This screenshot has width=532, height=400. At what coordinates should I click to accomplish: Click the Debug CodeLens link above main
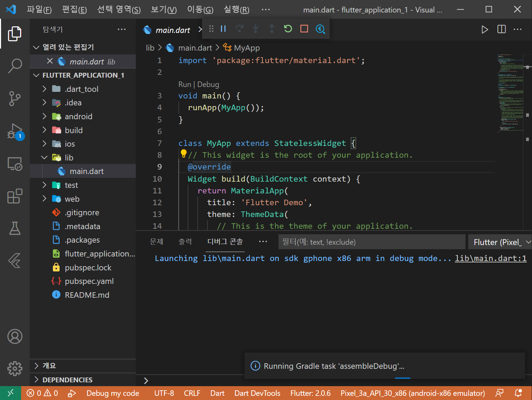point(208,85)
